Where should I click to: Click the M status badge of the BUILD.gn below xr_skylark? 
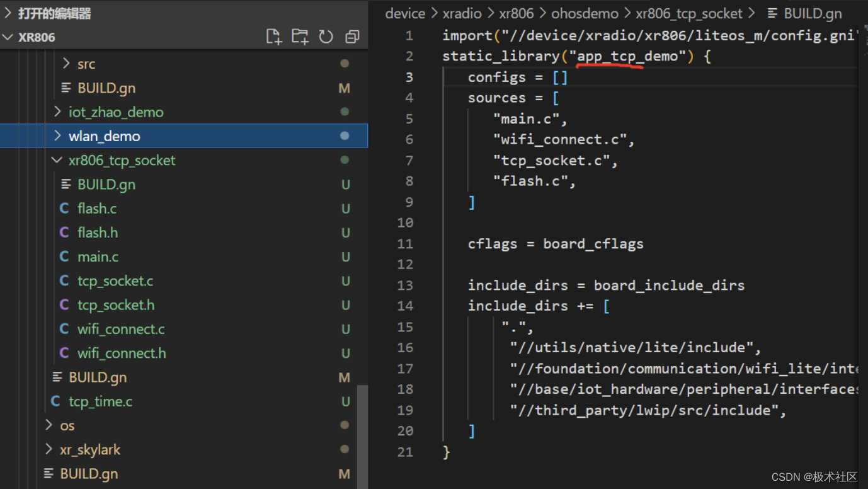[344, 474]
